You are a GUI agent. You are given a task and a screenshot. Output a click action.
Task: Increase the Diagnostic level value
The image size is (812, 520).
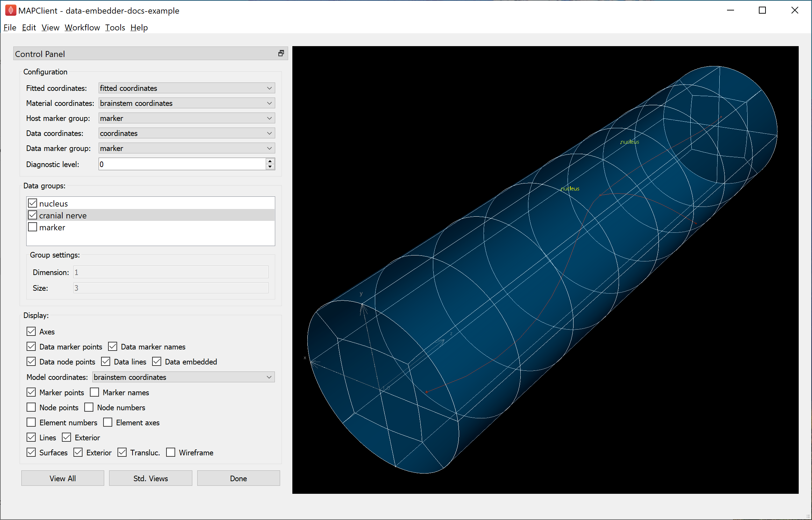click(x=270, y=161)
